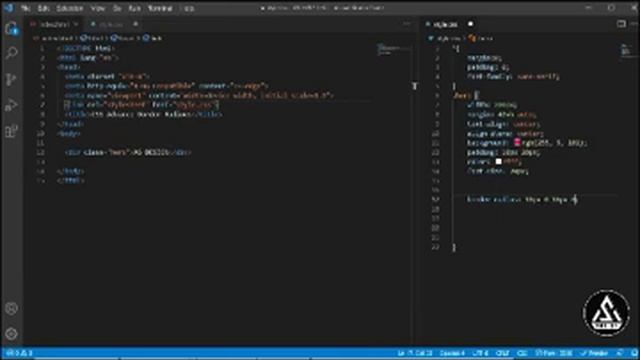
Task: Click the right editor minimap
Action: 627,52
